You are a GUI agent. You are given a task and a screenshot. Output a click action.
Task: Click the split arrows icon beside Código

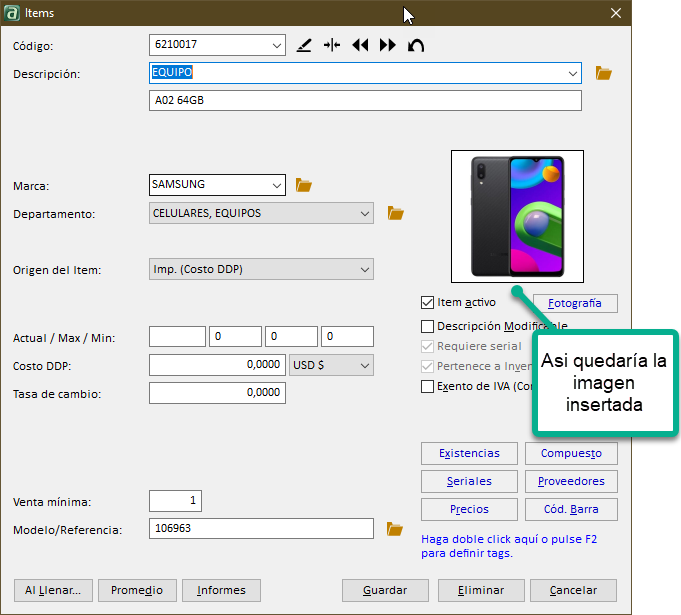coord(332,46)
